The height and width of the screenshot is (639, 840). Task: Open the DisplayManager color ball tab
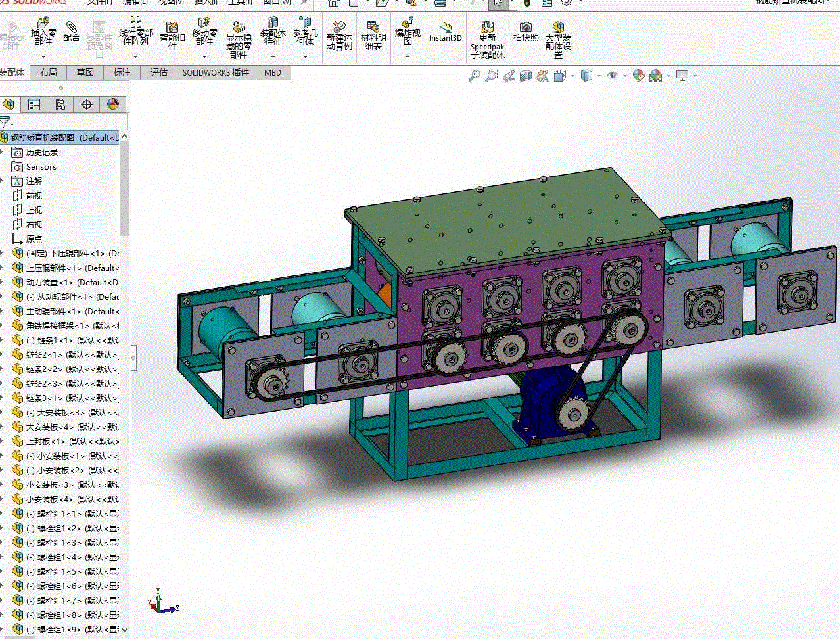(113, 105)
